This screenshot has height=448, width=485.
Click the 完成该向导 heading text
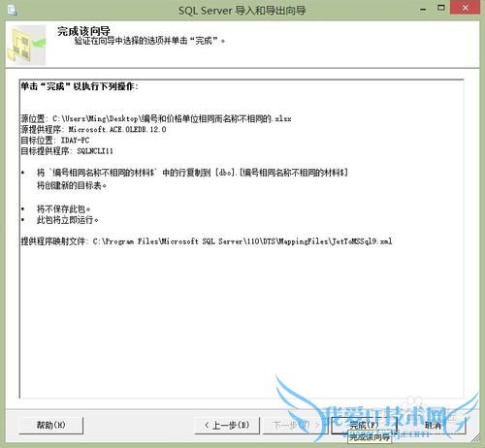pos(83,31)
